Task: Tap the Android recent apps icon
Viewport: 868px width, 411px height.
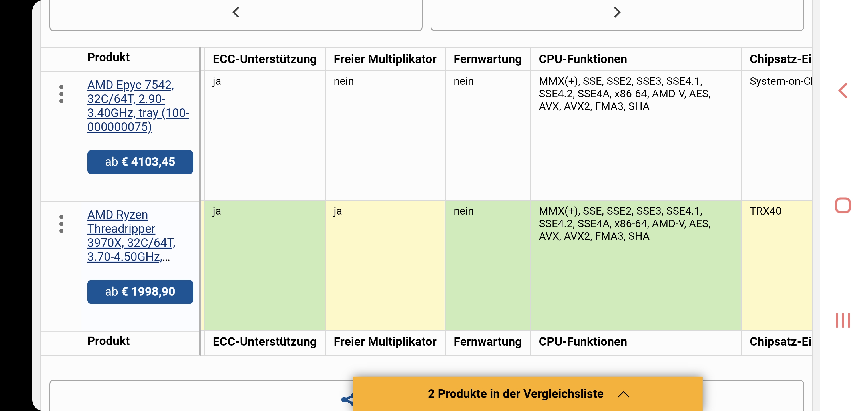Action: [843, 320]
